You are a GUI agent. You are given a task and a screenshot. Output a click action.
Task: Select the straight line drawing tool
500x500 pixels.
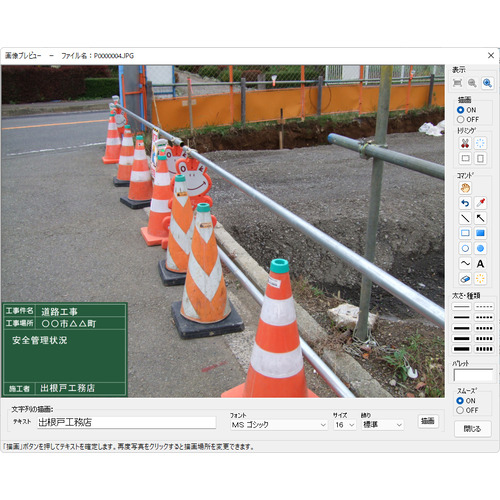(x=465, y=218)
